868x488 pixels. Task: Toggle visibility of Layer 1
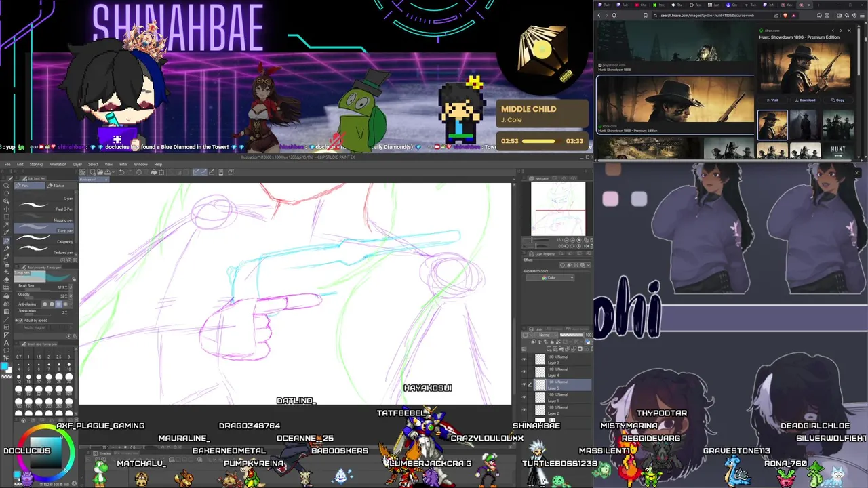(x=524, y=396)
